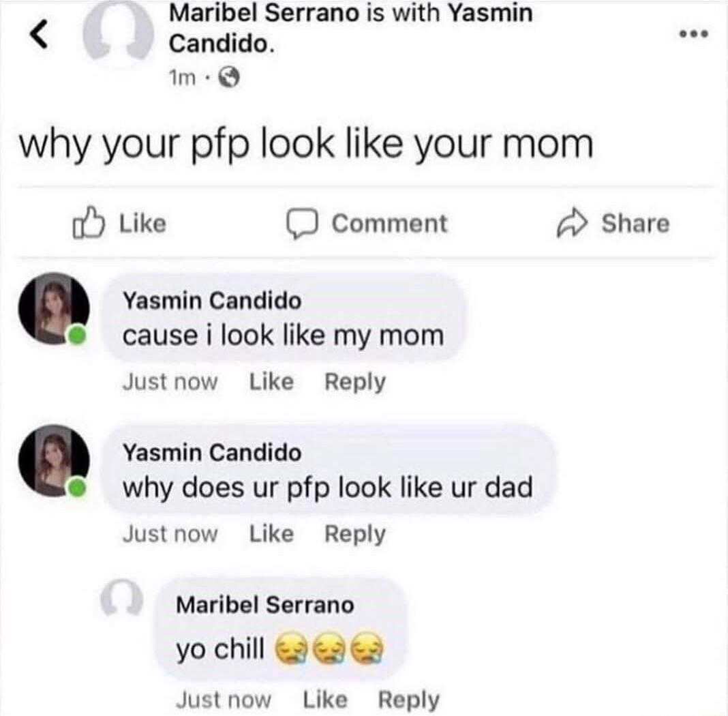The height and width of the screenshot is (716, 728).
Task: Like the 'cause i look like my mom' comment
Action: [271, 382]
